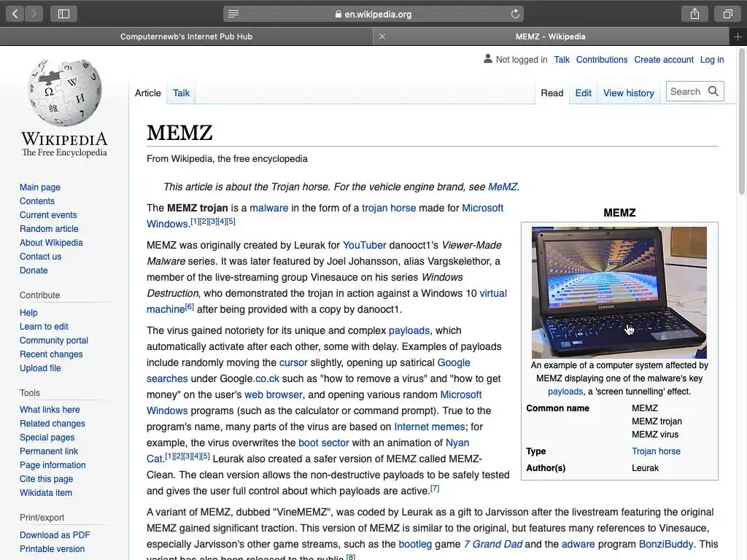Close the MEMZ - Wikipedia tab
The image size is (747, 560).
tap(382, 36)
